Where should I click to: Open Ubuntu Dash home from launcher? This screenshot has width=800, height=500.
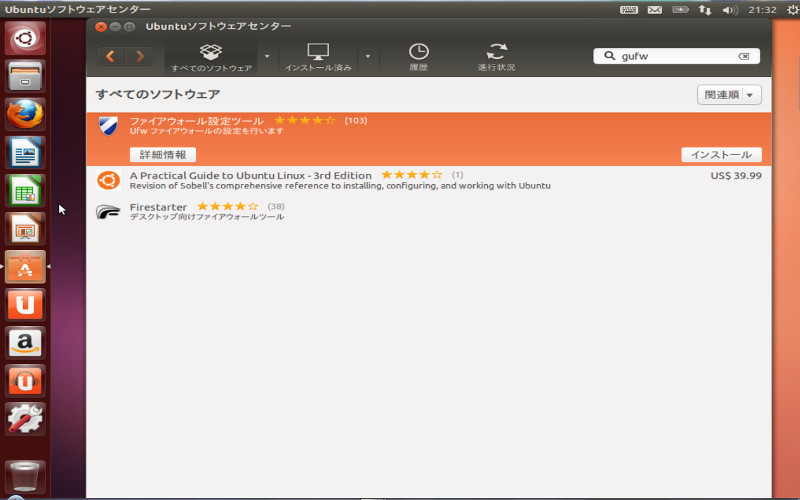pyautogui.click(x=25, y=38)
